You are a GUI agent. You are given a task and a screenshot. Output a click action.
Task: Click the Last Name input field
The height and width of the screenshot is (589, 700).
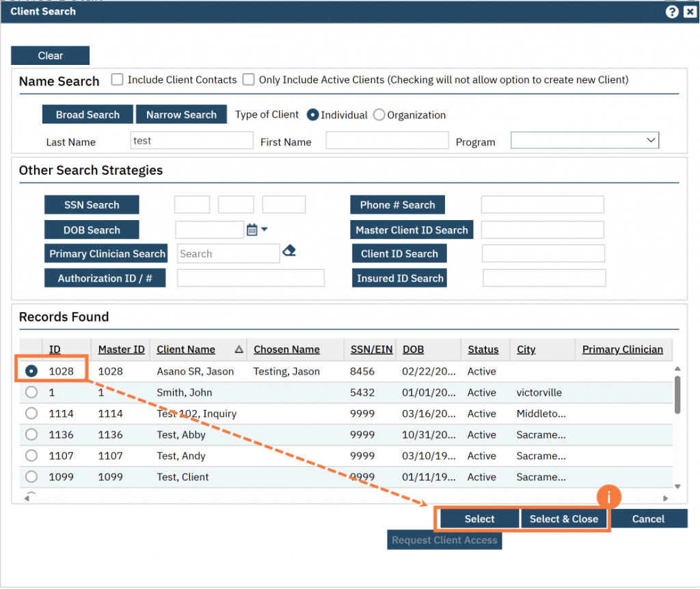191,141
